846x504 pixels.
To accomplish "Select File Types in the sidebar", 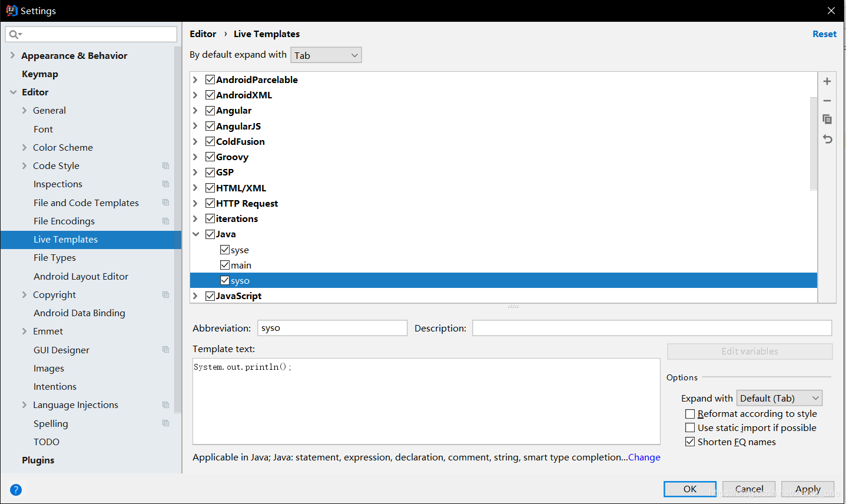I will (x=55, y=257).
